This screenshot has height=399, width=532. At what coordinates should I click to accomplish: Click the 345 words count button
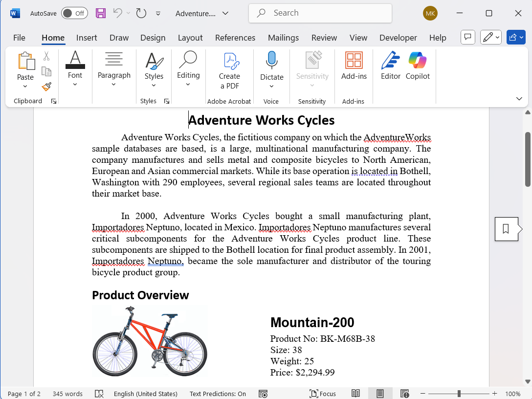(67, 394)
